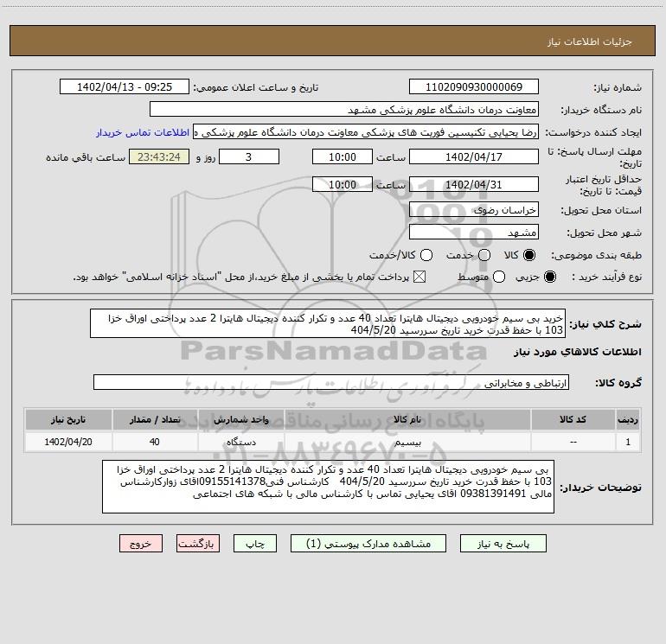Click the نام کالا column header
This screenshot has width=666, height=644.
(x=407, y=420)
